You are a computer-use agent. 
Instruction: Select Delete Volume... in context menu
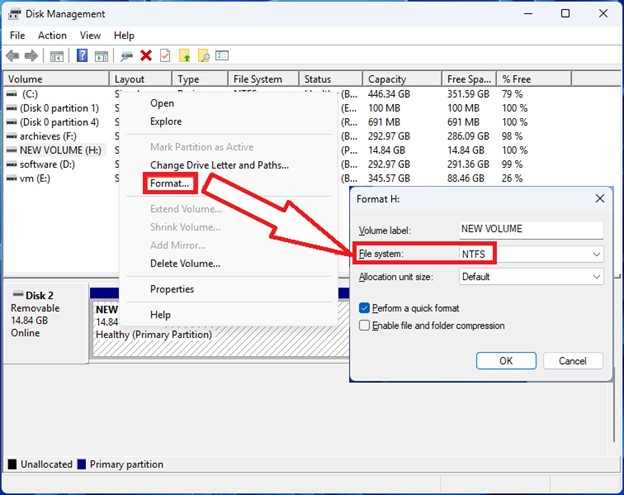coord(185,263)
